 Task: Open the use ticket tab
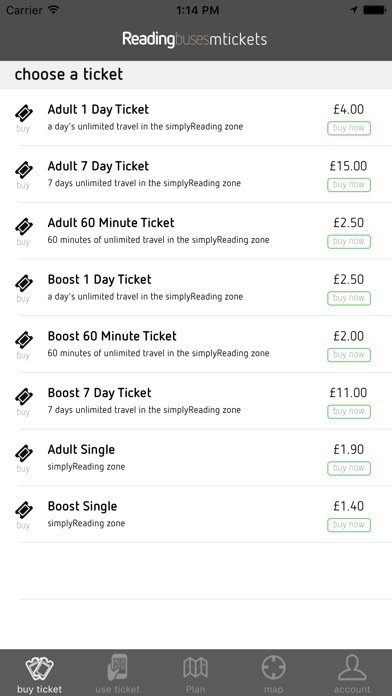pyautogui.click(x=117, y=674)
